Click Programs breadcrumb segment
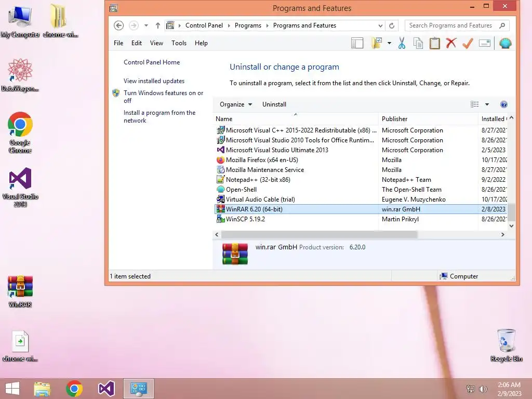Screen dimensions: 532x399 tap(248, 25)
